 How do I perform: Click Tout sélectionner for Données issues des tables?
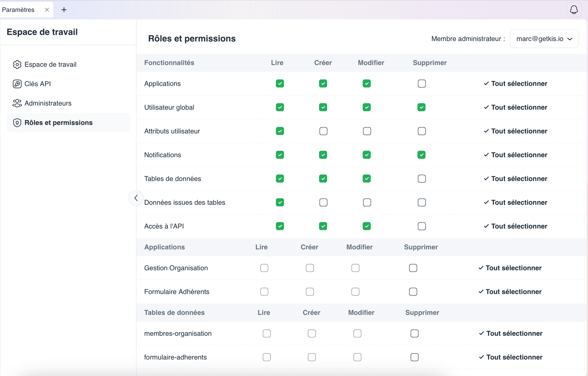[516, 202]
